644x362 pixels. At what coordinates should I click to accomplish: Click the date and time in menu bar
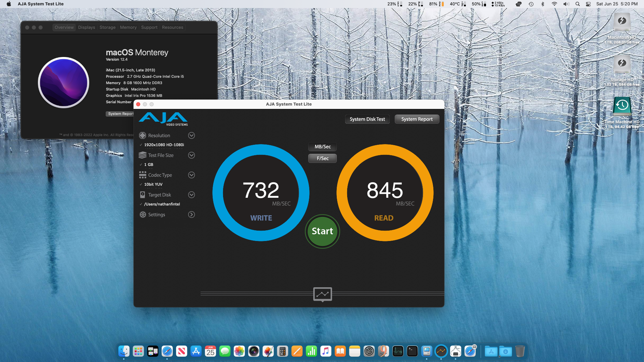(x=617, y=4)
